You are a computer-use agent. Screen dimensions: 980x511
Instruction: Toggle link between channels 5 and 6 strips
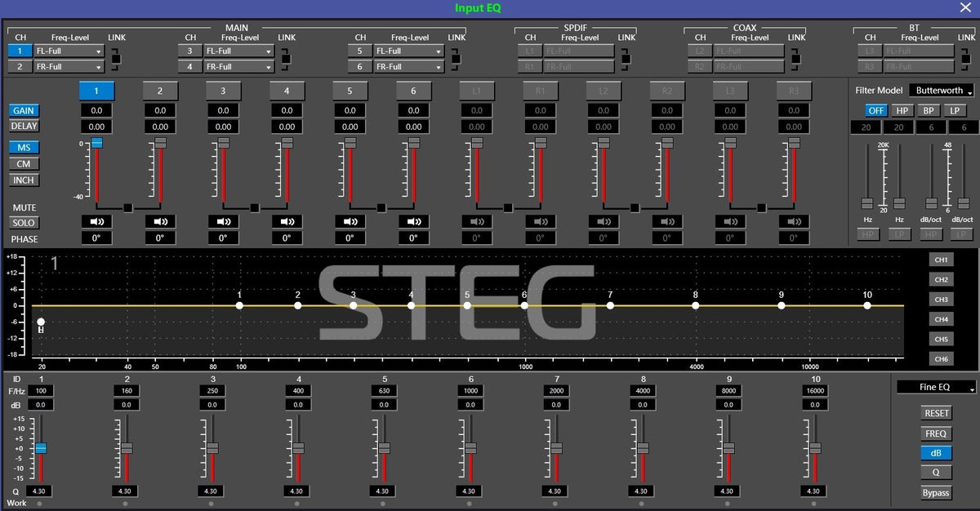click(381, 207)
